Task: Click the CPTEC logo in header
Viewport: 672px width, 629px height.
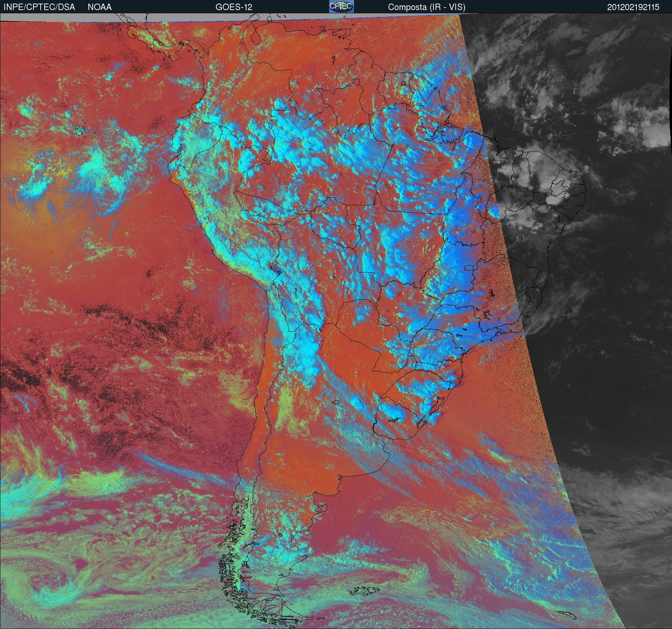Action: coord(341,6)
